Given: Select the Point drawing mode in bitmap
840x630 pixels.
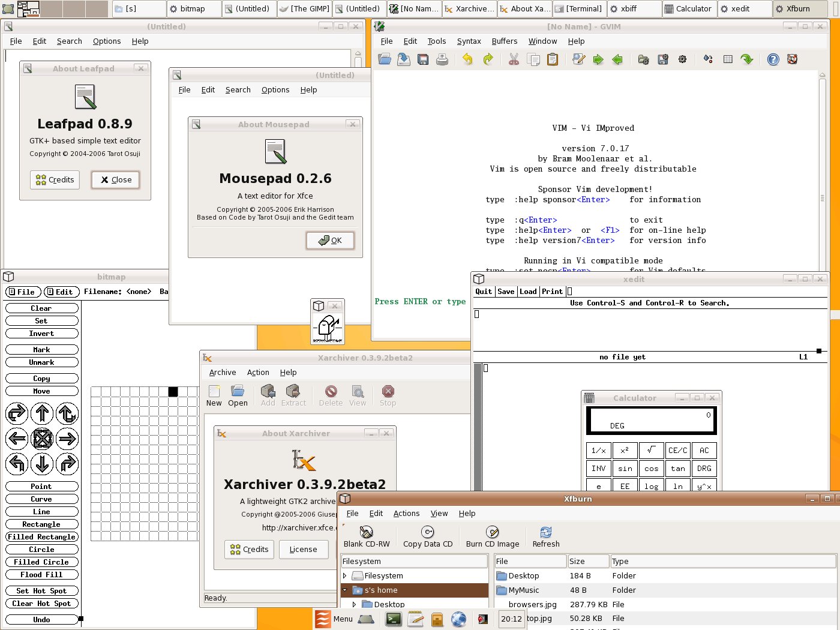Looking at the screenshot, I should 42,487.
